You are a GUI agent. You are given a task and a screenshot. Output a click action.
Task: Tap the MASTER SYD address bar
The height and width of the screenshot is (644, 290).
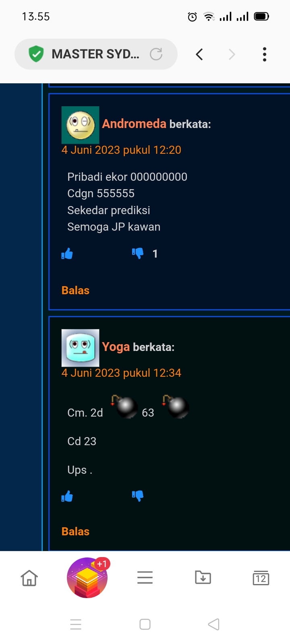point(96,54)
